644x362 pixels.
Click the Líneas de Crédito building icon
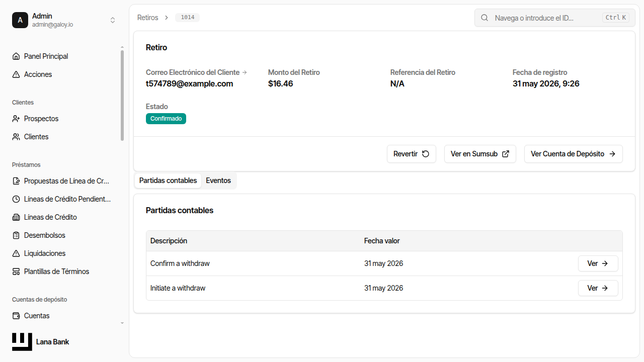tap(16, 217)
